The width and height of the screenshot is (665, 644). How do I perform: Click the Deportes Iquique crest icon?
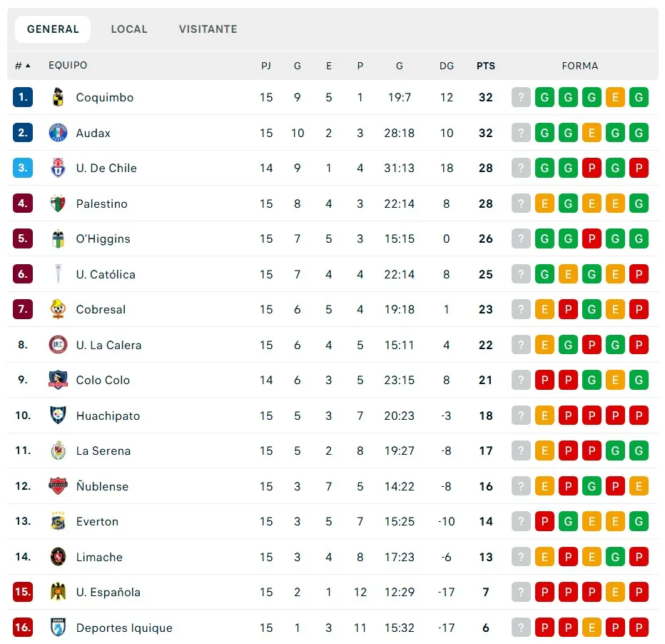(58, 628)
